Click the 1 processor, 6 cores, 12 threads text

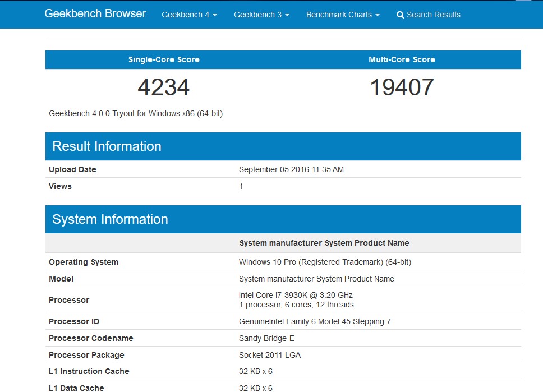pyautogui.click(x=296, y=305)
